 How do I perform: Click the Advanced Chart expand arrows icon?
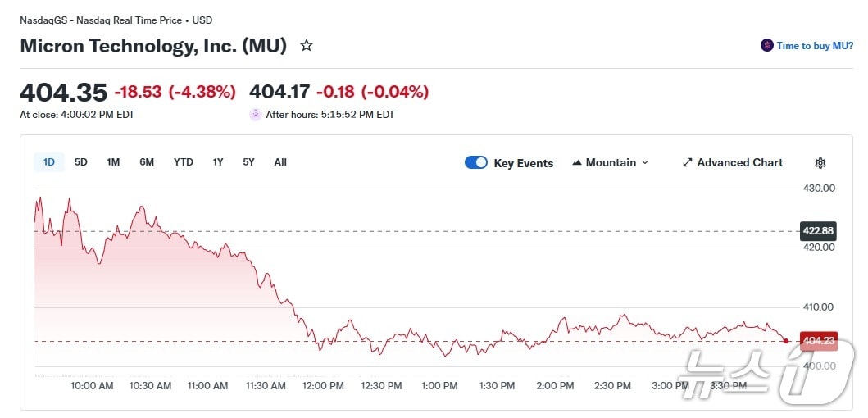click(x=688, y=163)
